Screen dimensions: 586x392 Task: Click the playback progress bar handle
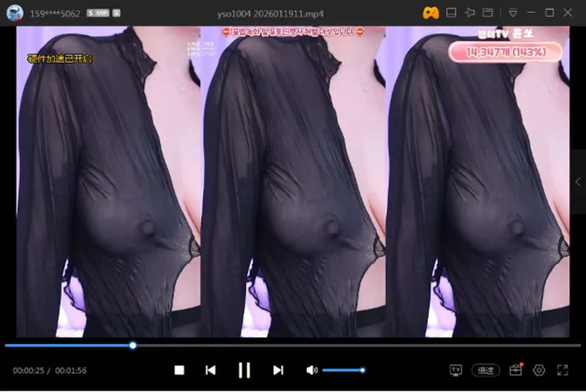click(x=132, y=346)
